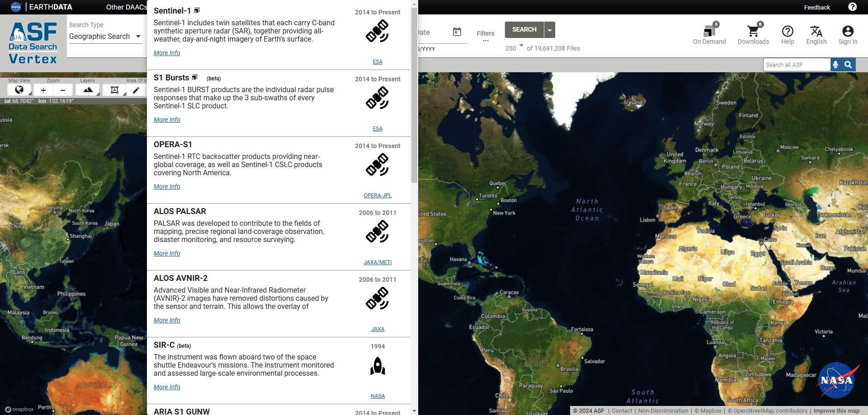Click the magnifier search ASF button

[x=848, y=65]
